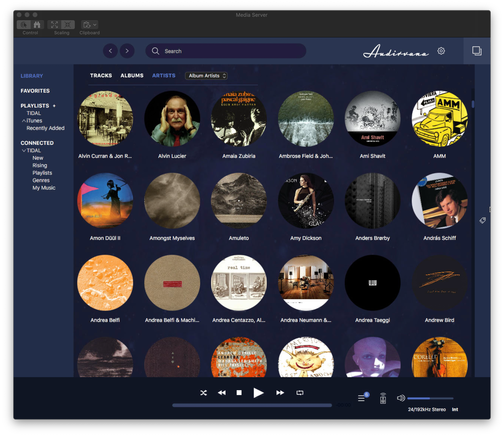Stop playback
504x436 pixels.
coord(239,393)
